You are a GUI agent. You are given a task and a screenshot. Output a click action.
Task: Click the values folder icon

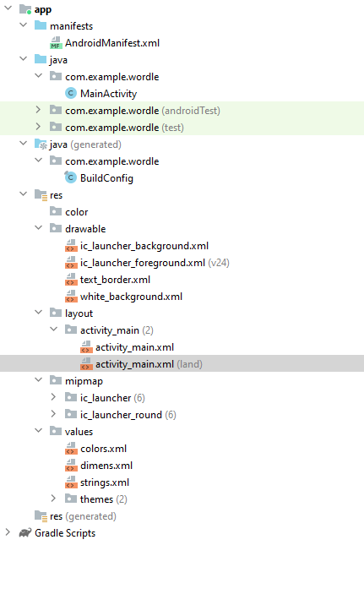point(56,431)
